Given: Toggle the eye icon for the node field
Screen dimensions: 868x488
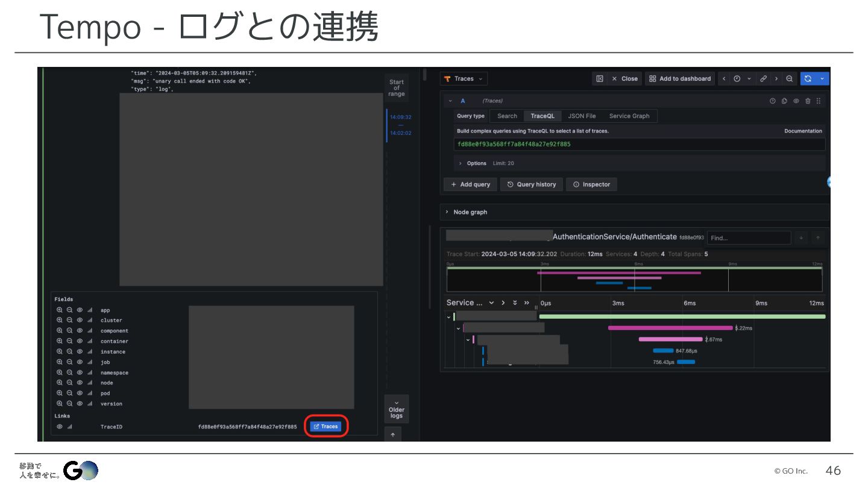Looking at the screenshot, I should (x=79, y=383).
